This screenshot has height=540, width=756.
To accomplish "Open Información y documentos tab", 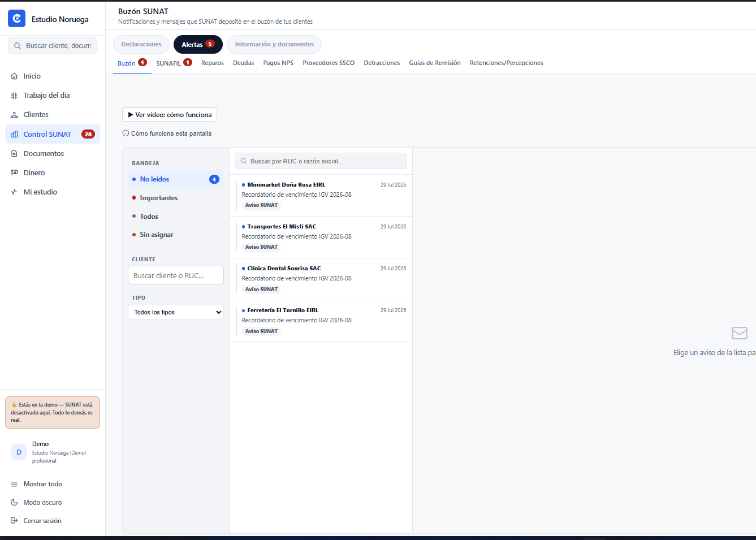I will [274, 44].
